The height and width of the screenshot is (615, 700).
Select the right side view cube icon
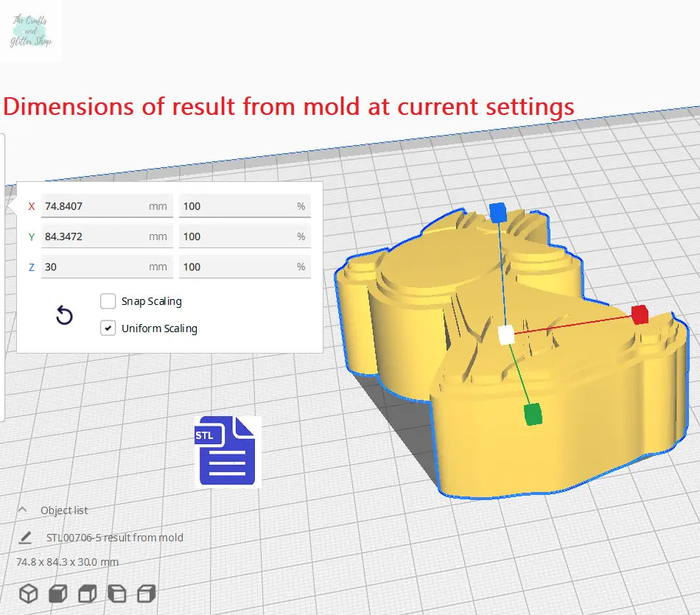point(147,593)
